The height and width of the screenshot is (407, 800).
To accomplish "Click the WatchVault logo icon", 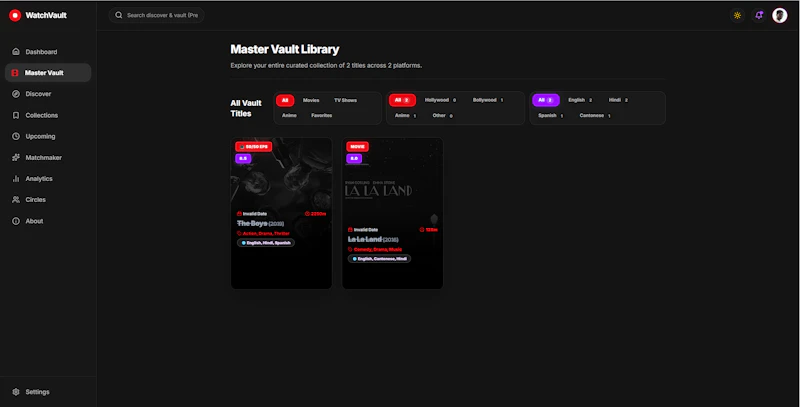I will tap(15, 15).
